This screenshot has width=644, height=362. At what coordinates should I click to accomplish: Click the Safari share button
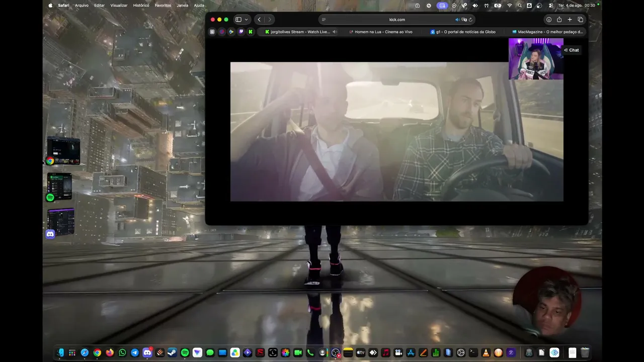[559, 20]
